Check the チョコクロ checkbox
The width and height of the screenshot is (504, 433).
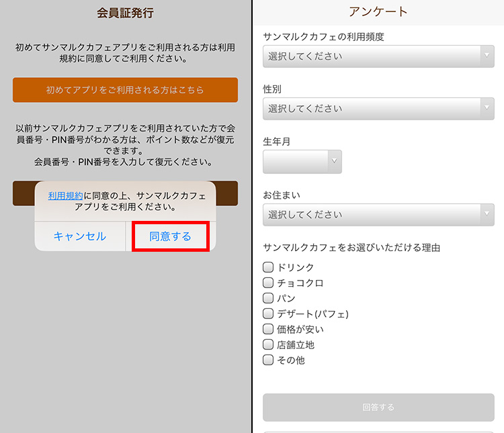click(268, 283)
